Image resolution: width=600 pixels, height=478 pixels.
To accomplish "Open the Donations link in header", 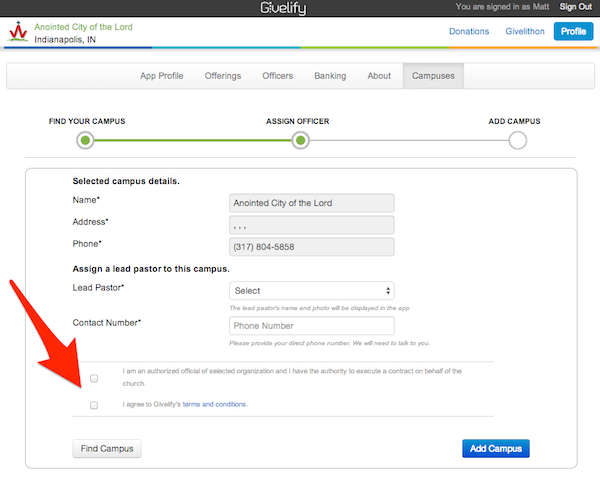I will pyautogui.click(x=468, y=32).
